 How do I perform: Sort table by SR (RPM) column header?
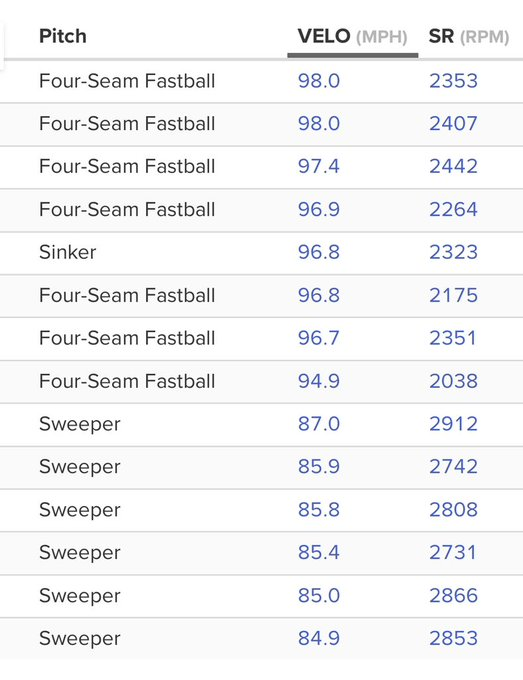coord(469,36)
